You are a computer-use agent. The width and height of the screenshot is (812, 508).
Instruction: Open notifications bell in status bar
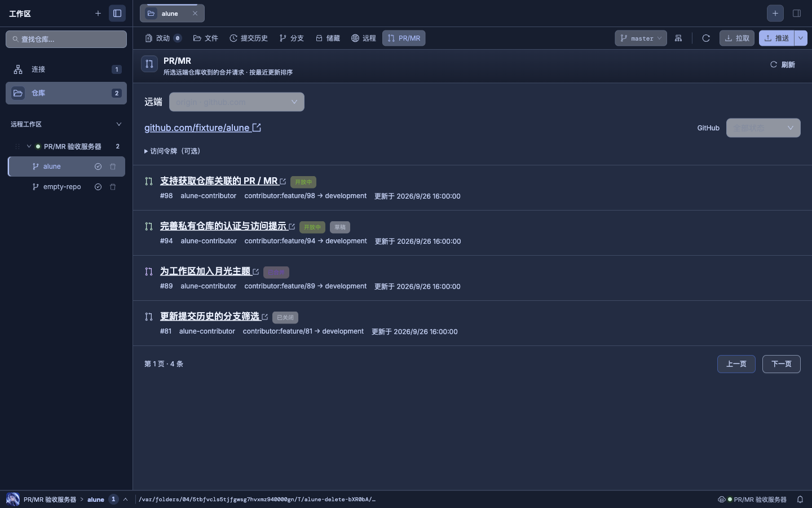click(800, 500)
